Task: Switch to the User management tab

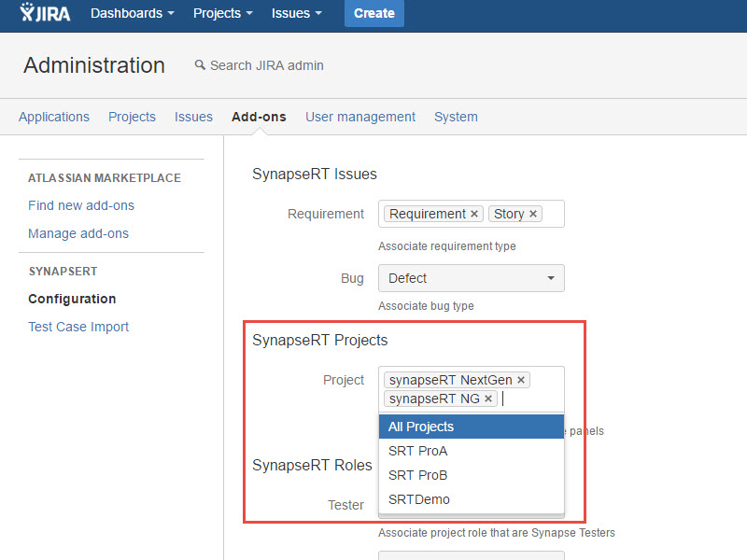Action: click(x=359, y=117)
